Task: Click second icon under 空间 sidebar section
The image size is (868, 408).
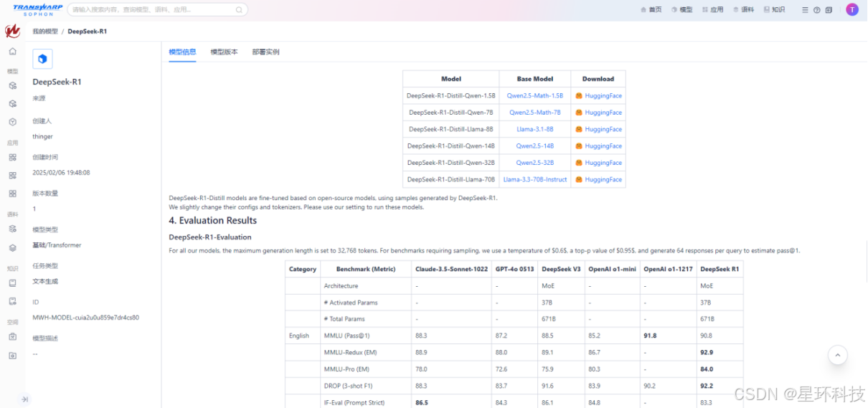Action: (x=12, y=355)
